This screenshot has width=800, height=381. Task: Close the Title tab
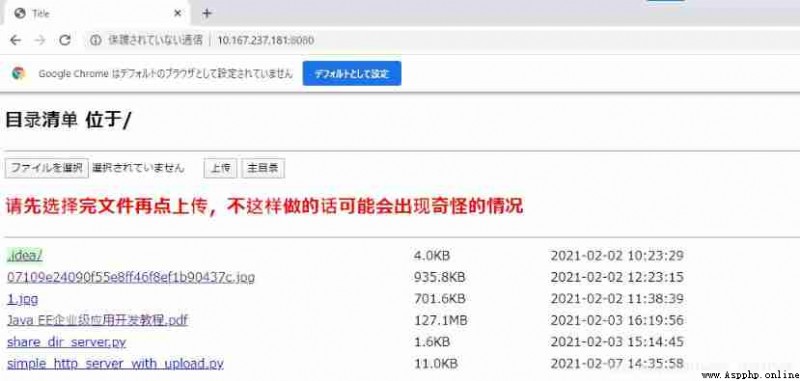(178, 14)
